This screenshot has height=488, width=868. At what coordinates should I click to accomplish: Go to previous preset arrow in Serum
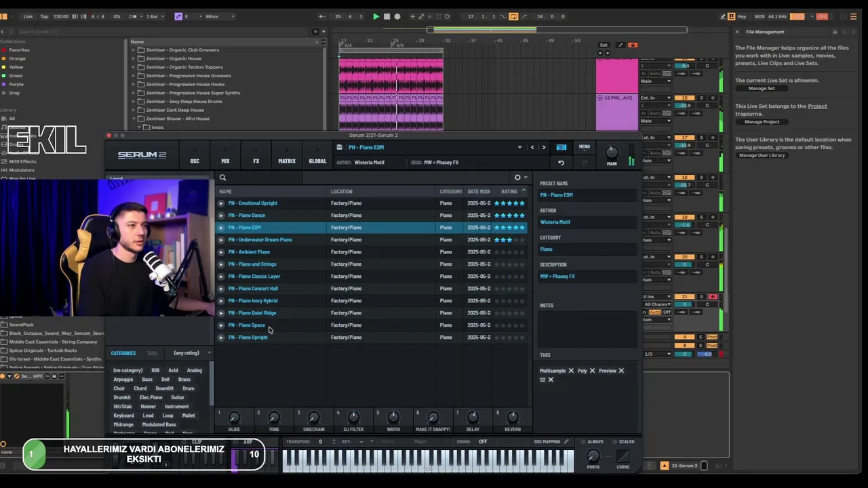click(532, 147)
